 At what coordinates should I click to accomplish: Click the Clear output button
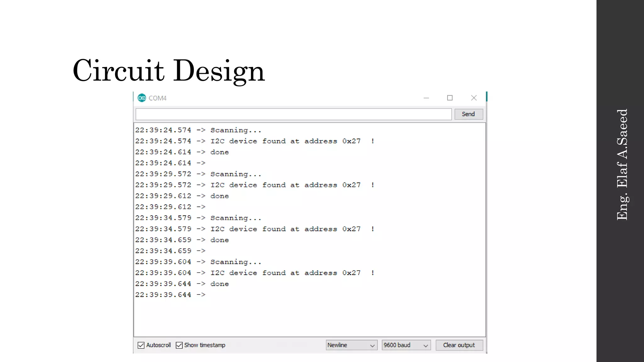click(459, 345)
